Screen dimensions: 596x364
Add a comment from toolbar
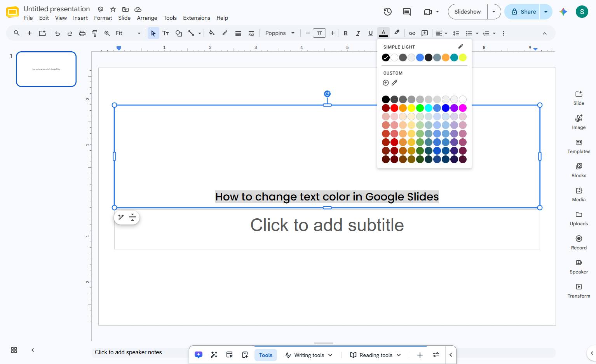coord(425,33)
